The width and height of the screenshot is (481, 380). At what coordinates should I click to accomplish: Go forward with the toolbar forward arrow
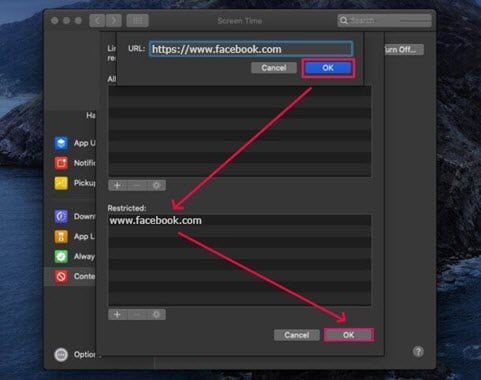click(x=114, y=21)
